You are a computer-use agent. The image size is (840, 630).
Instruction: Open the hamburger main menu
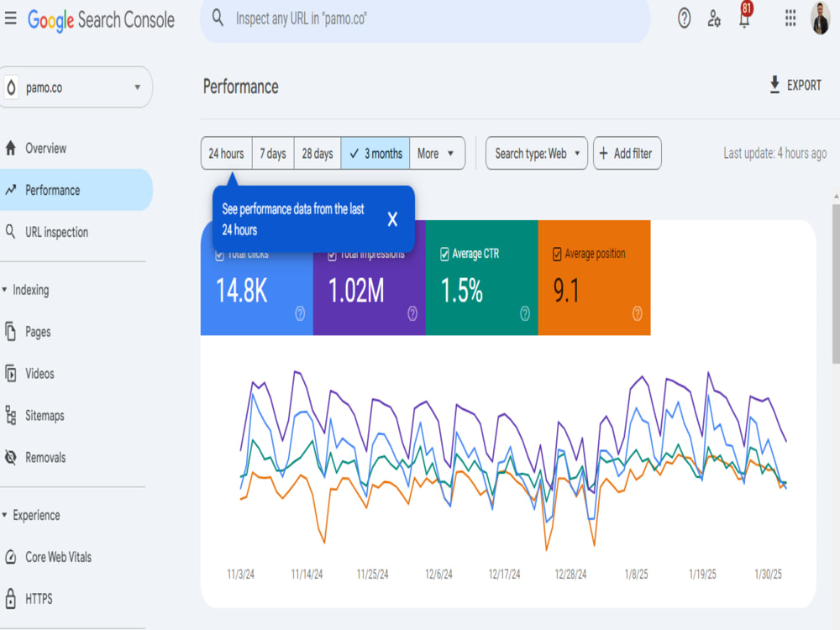click(x=10, y=18)
